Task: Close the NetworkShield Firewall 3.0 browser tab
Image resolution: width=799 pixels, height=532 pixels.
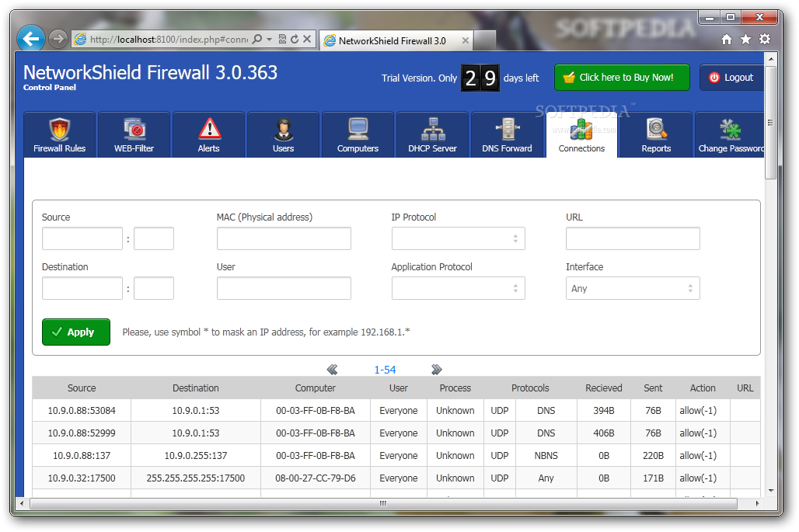Action: [x=466, y=40]
